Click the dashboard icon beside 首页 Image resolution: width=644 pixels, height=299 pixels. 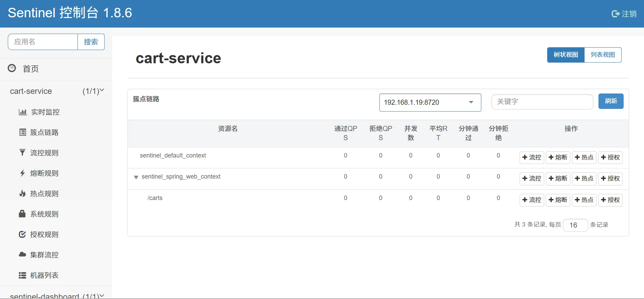pos(12,68)
